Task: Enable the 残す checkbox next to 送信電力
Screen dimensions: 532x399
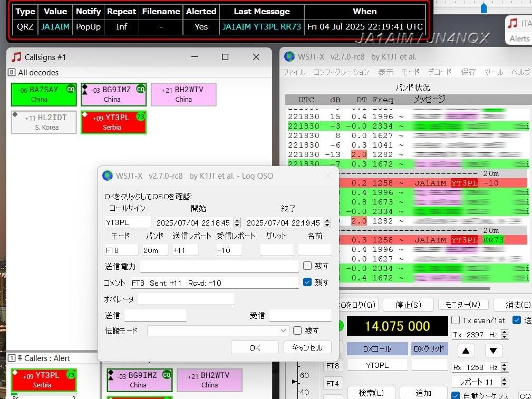Action: [x=307, y=266]
